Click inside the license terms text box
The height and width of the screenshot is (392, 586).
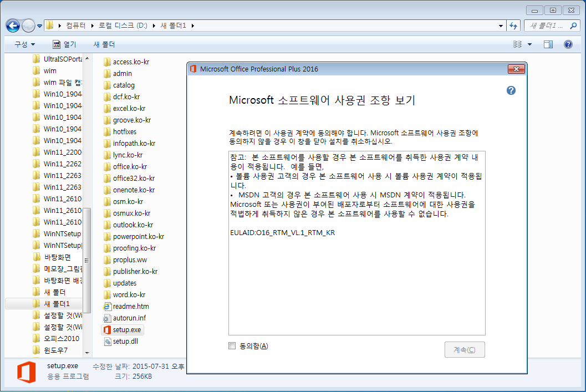click(x=357, y=243)
